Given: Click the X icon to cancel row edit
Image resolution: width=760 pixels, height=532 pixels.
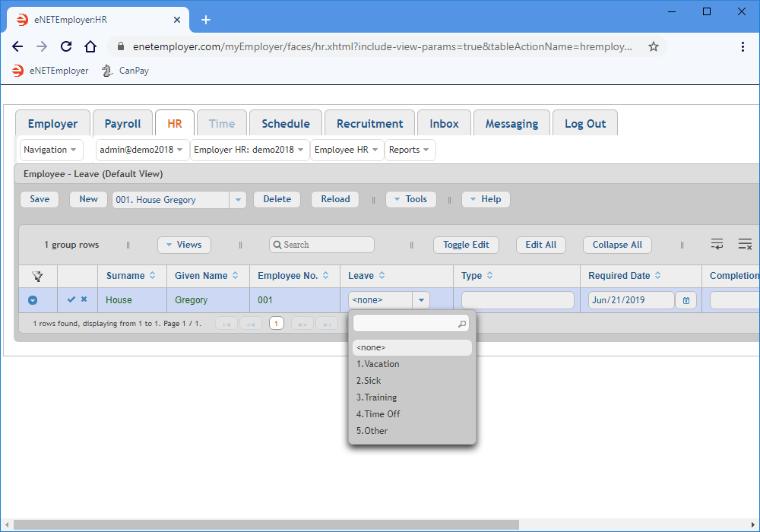Looking at the screenshot, I should [84, 299].
